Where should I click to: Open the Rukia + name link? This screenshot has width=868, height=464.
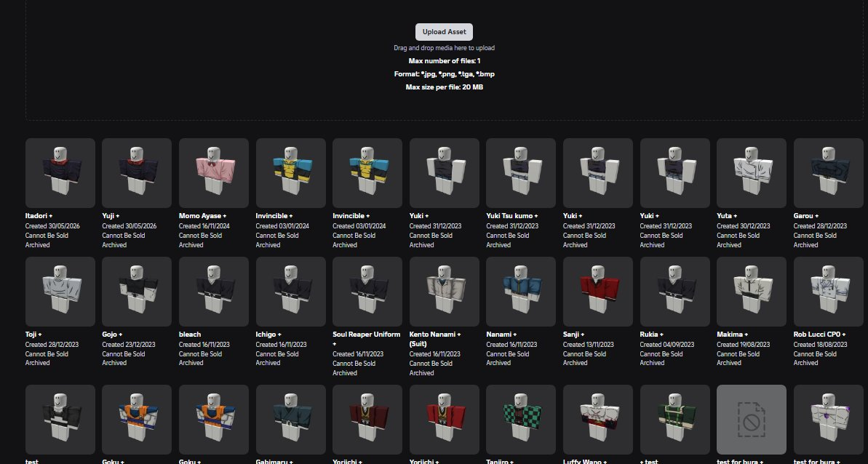point(652,335)
